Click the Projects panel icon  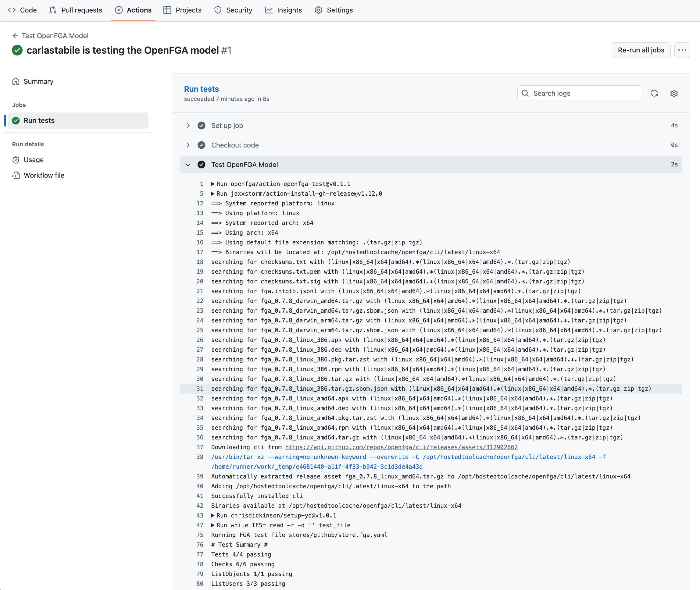(167, 10)
